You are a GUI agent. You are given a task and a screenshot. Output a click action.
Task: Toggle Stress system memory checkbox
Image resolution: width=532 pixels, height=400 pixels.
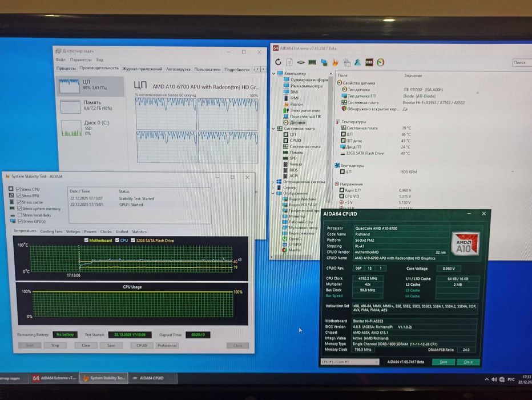click(19, 209)
